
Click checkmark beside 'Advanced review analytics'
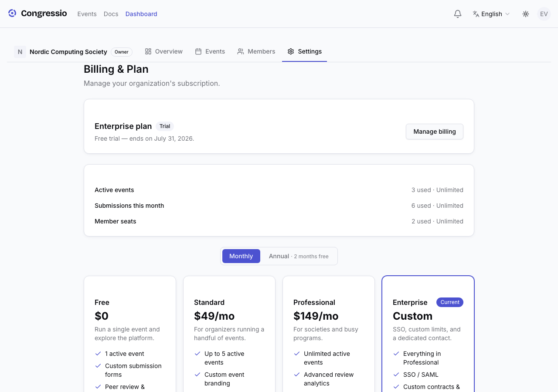coord(297,375)
